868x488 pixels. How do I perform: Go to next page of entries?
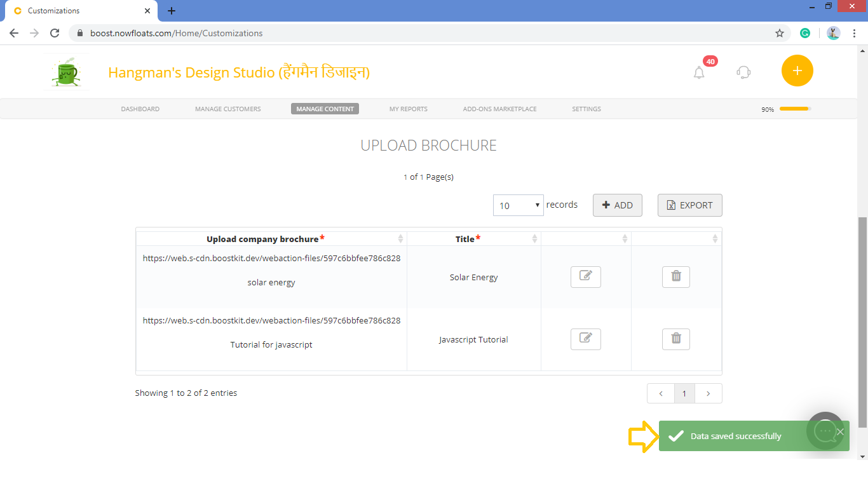coord(709,393)
